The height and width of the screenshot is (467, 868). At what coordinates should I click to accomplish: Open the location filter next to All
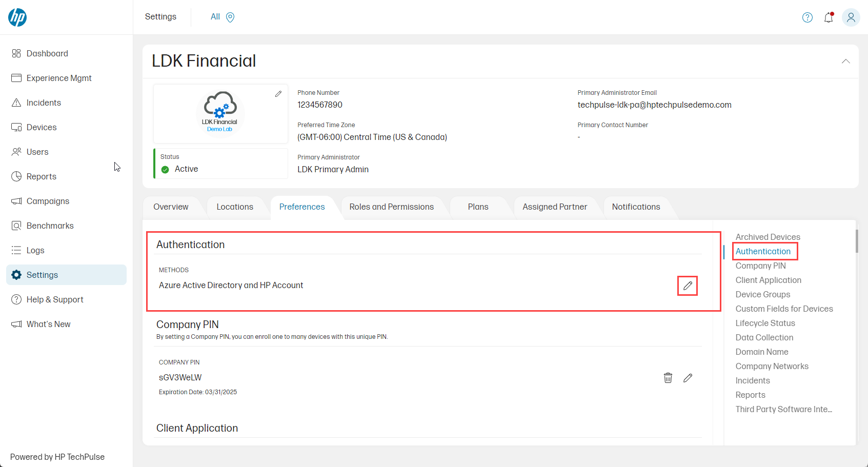click(x=230, y=17)
